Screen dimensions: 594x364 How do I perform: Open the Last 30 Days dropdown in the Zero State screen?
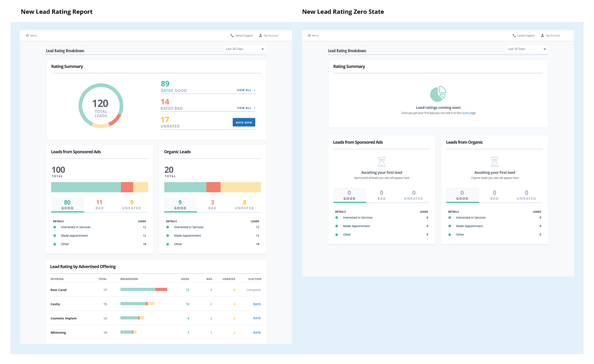coord(527,49)
